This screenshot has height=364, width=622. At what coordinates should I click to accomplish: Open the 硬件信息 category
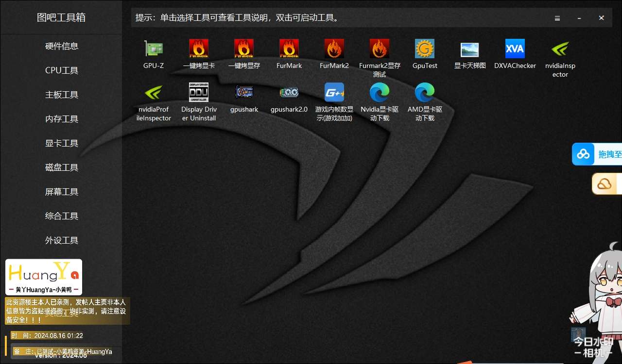(x=62, y=46)
